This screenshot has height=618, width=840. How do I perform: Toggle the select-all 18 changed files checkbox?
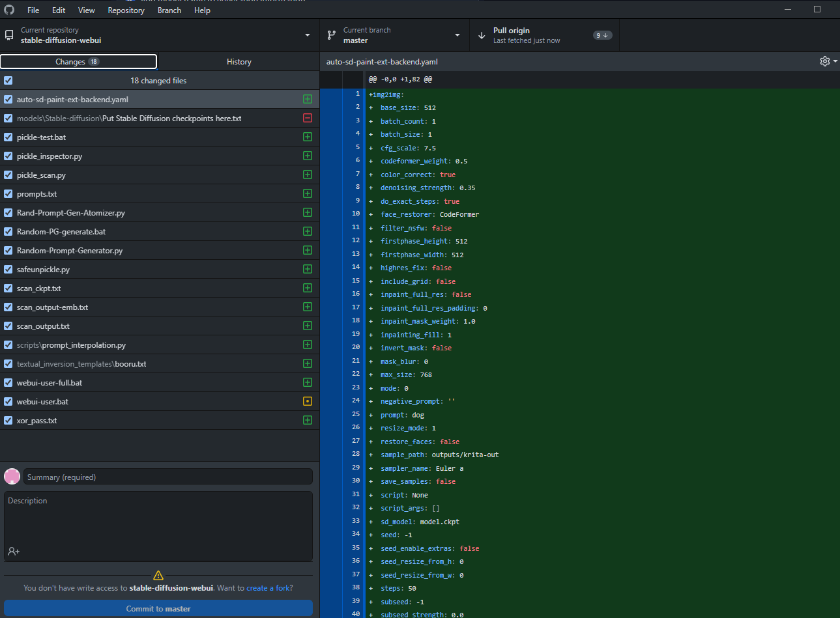tap(8, 81)
